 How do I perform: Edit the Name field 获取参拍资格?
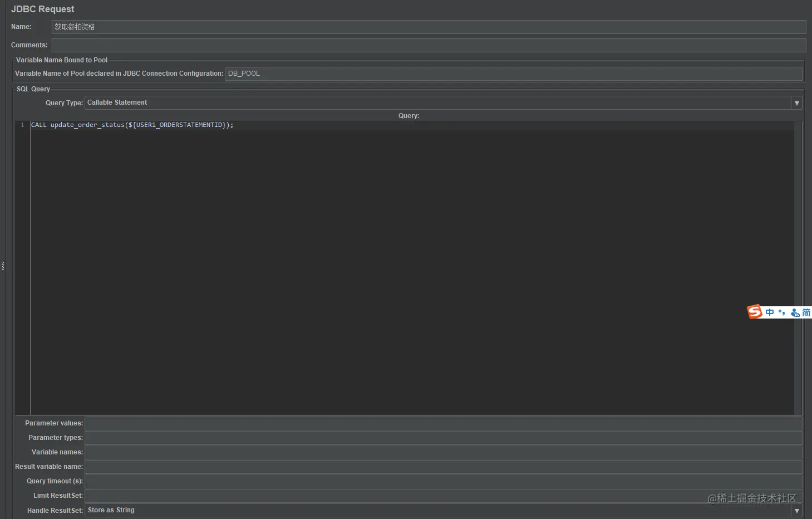tap(429, 27)
